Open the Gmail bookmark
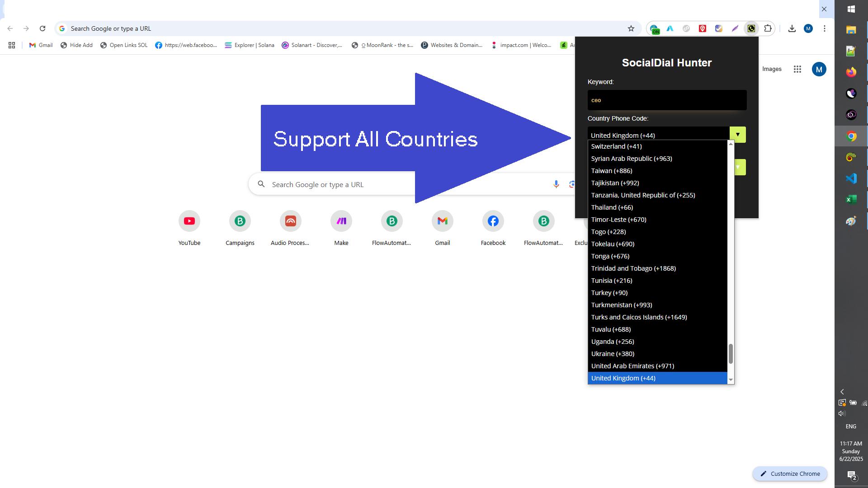 (x=41, y=45)
